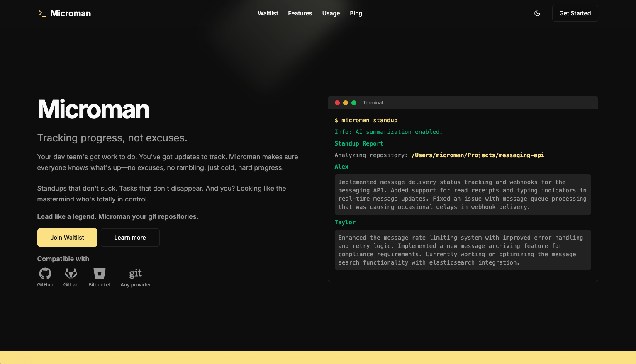Open the Waitlist nav item
This screenshot has height=364, width=636.
click(268, 13)
